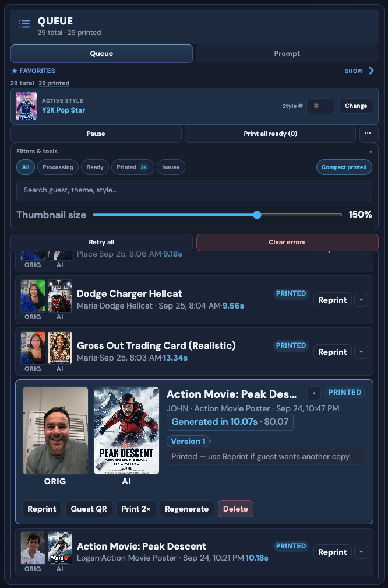Image resolution: width=388 pixels, height=588 pixels.
Task: Click the 10.18s generation time for Logan
Action: pos(258,558)
